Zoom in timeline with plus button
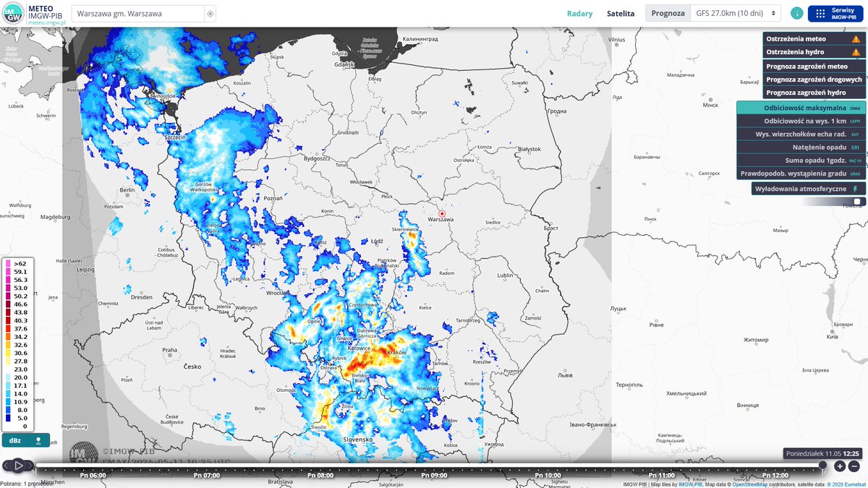The width and height of the screenshot is (868, 488). click(x=840, y=466)
